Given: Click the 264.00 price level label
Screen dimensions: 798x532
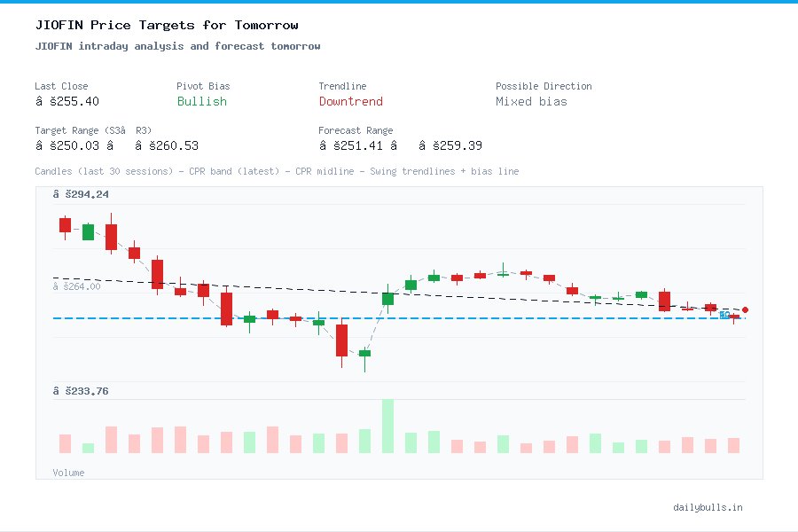Looking at the screenshot, I should point(78,286).
